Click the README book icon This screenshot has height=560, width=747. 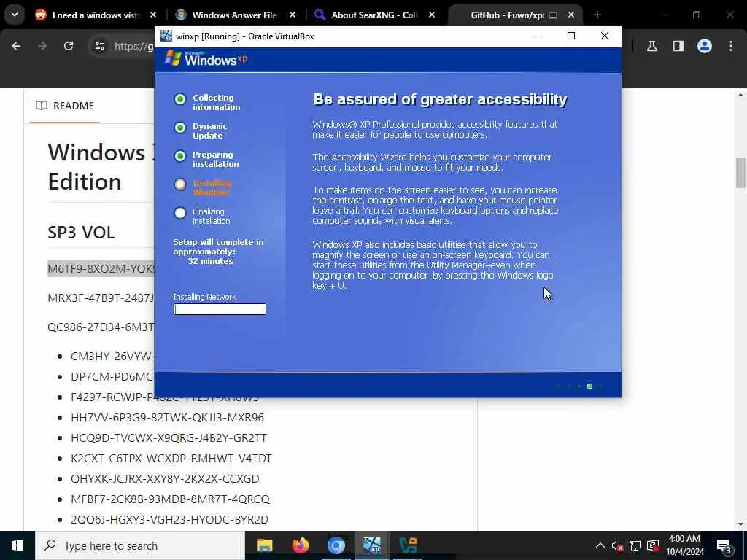42,106
